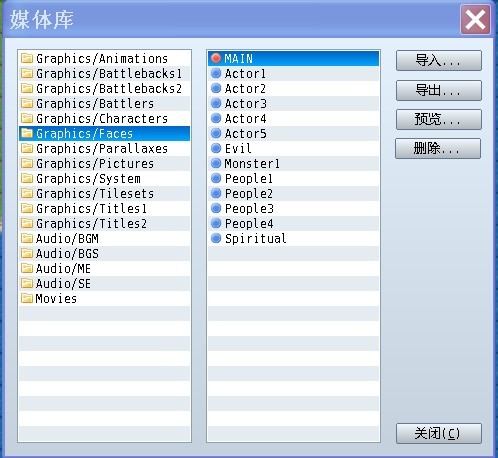Click the folder icon beside Audio/BGS
The width and height of the screenshot is (498, 458).
coord(27,253)
